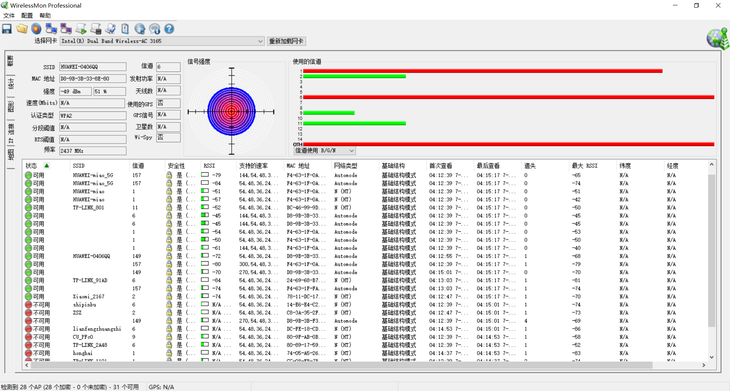Click the red channel 6 usage bar
This screenshot has height=391, width=730.
(x=508, y=97)
